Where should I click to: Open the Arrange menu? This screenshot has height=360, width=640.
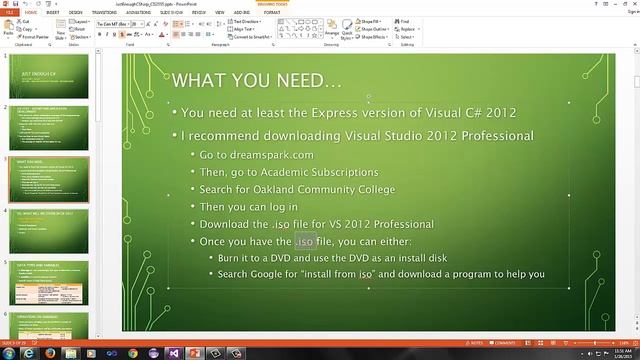point(332,29)
